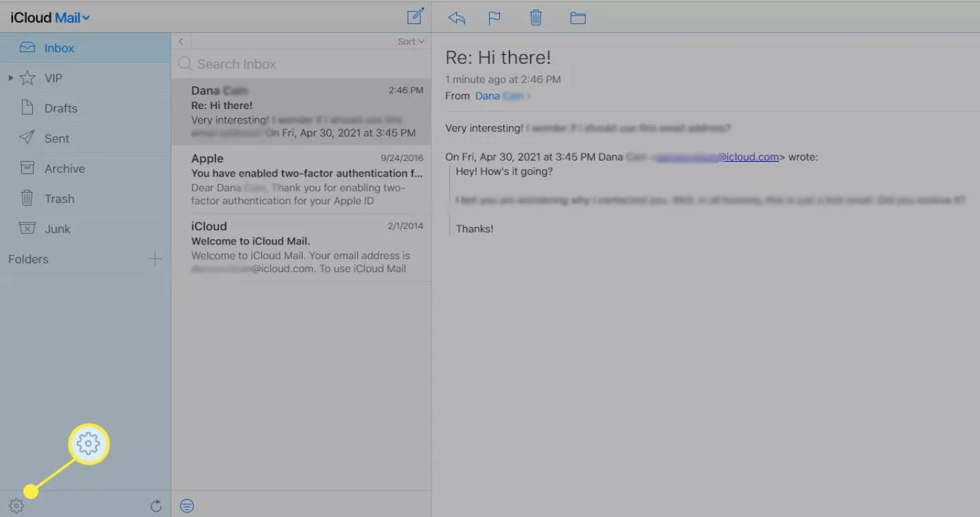980x517 pixels.
Task: Reply to the open message
Action: [457, 18]
